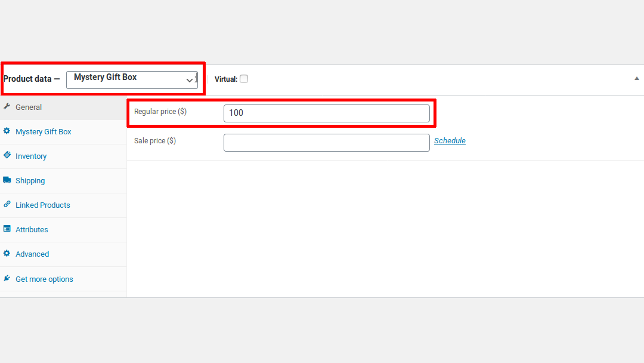
Task: Click the gear icon beside Mystery Gift Box
Action: click(x=7, y=131)
